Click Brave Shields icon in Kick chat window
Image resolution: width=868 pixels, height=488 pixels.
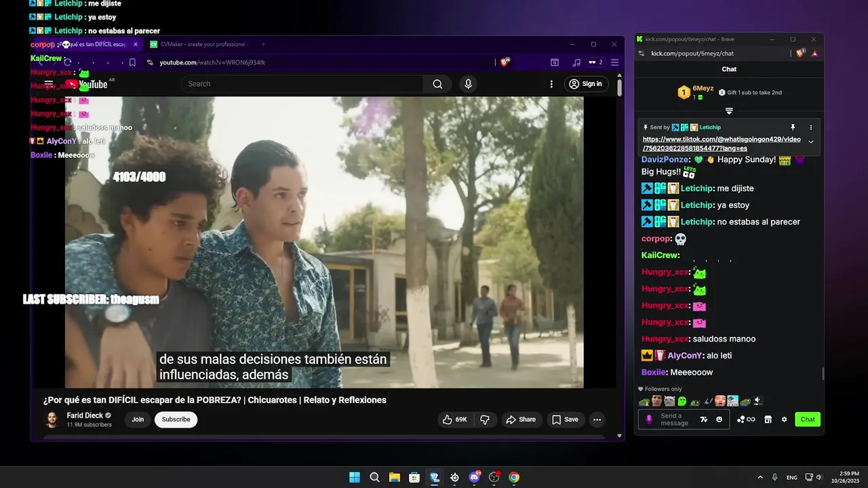coord(800,53)
